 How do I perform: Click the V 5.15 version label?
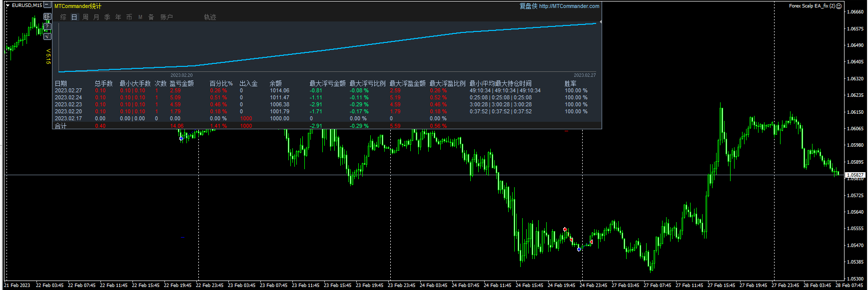click(x=48, y=56)
